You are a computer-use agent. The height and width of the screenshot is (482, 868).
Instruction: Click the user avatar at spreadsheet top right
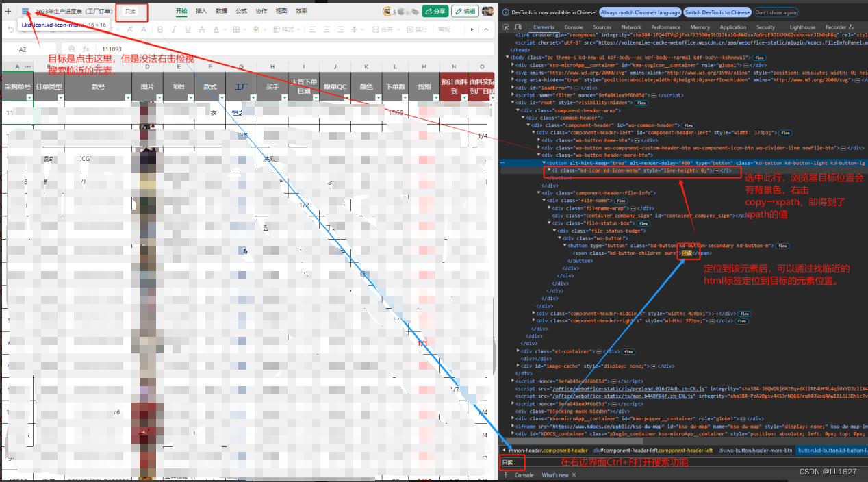(x=487, y=11)
